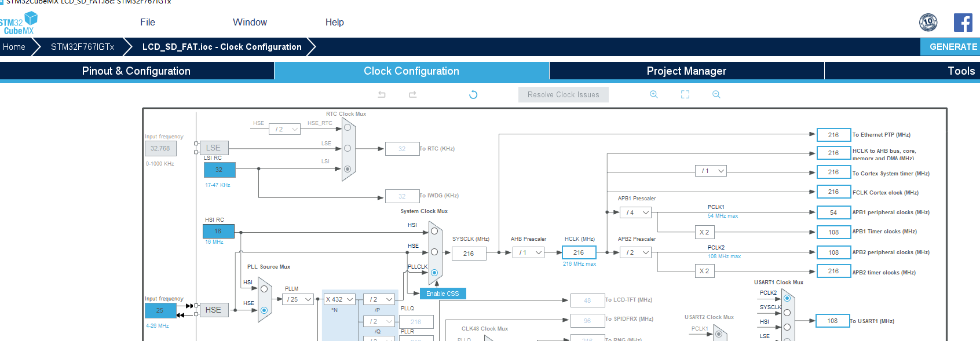Screen dimensions: 980x341
Task: Open Cortex System timer /1 divider dropdown
Action: (711, 171)
